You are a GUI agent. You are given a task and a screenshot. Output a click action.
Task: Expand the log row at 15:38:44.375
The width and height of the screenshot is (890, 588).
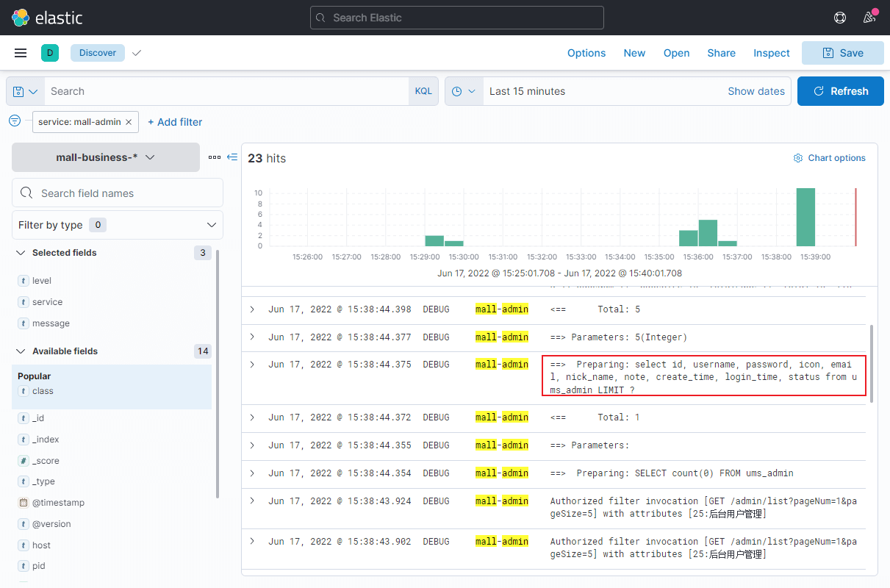(x=252, y=365)
